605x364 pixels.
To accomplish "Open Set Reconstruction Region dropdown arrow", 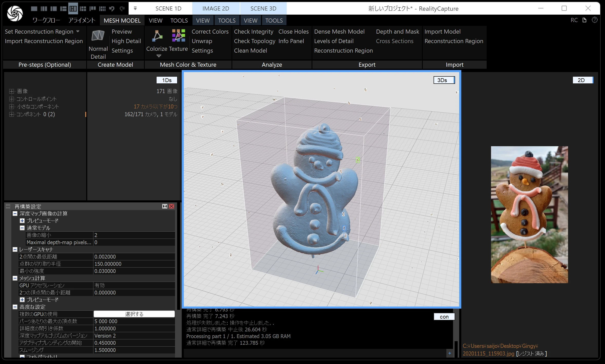I will tap(78, 31).
